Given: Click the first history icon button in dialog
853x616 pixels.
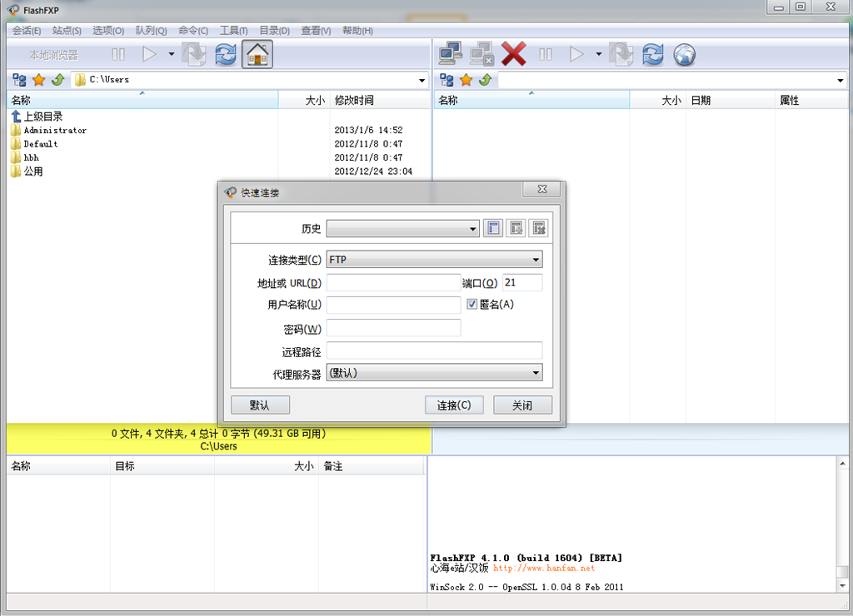Looking at the screenshot, I should point(494,228).
